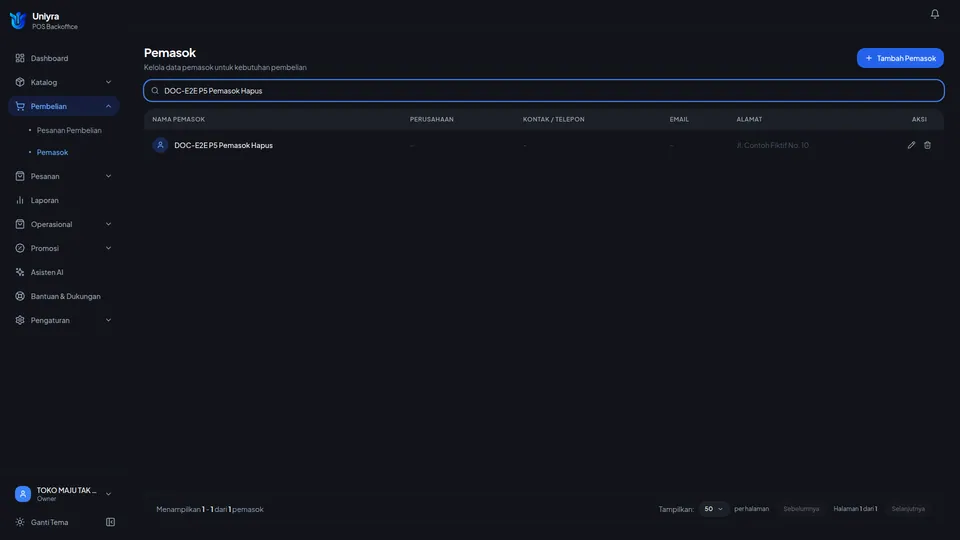Viewport: 960px width, 540px height.
Task: Focus the supplier search field
Action: [544, 91]
